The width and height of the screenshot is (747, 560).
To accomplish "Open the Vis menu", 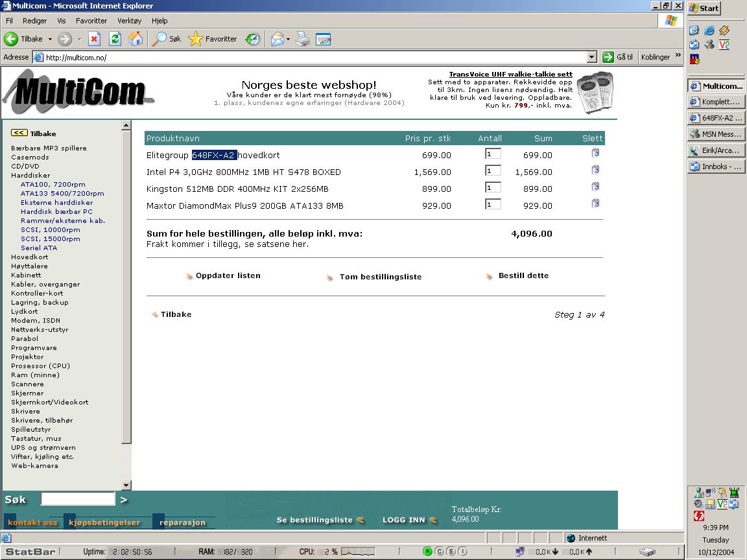I will click(x=62, y=21).
